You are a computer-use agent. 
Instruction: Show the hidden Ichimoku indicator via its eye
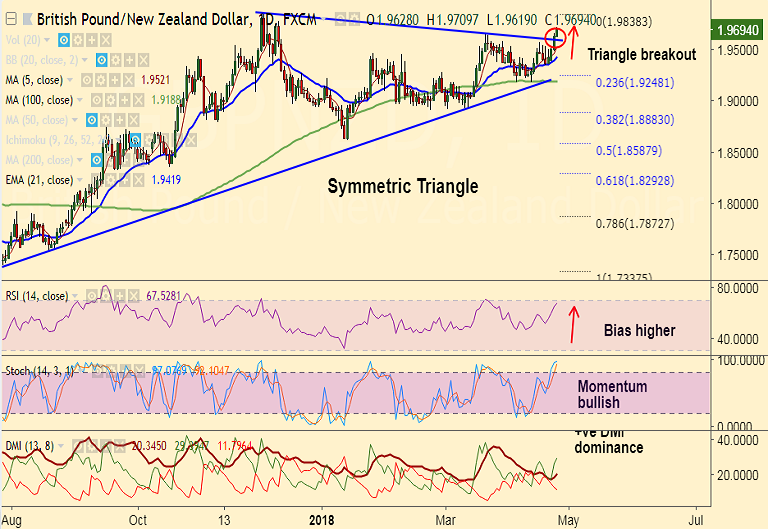click(x=135, y=141)
